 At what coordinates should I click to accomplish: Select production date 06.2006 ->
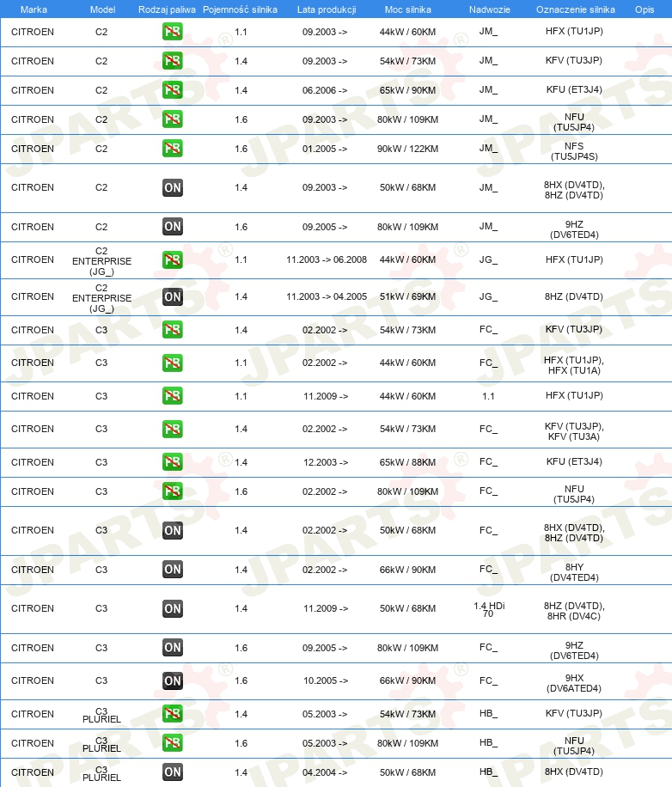[324, 90]
